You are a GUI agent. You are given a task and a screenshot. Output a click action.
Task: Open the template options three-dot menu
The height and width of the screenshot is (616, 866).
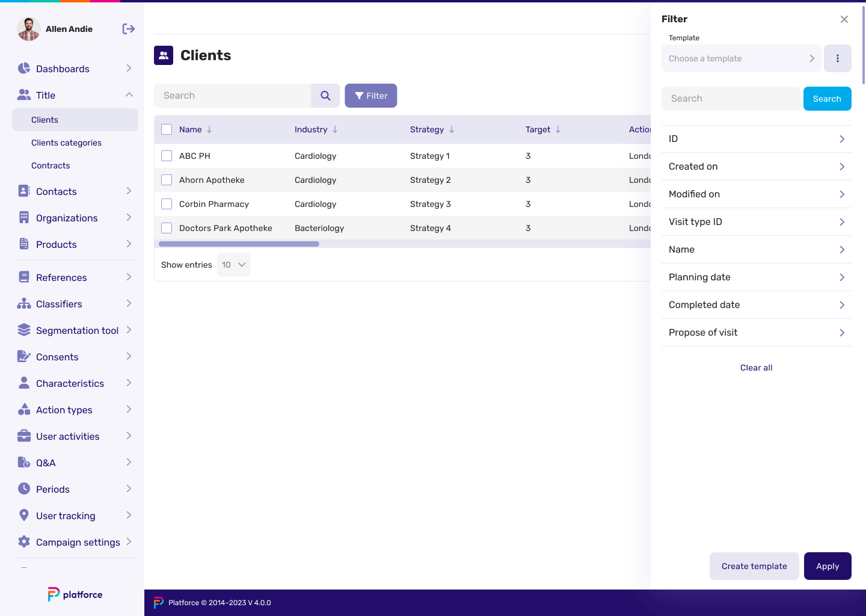tap(837, 58)
